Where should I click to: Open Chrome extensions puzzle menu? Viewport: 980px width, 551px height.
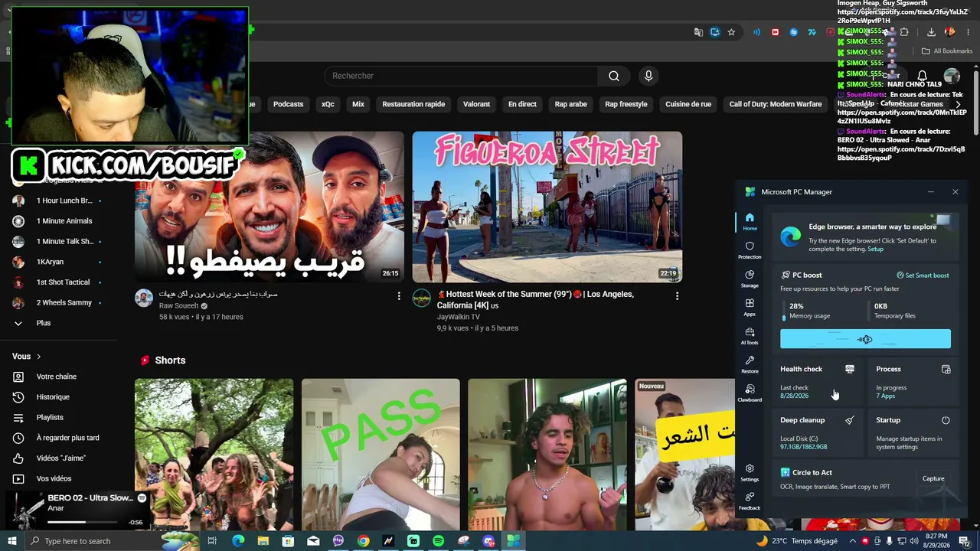pyautogui.click(x=904, y=32)
